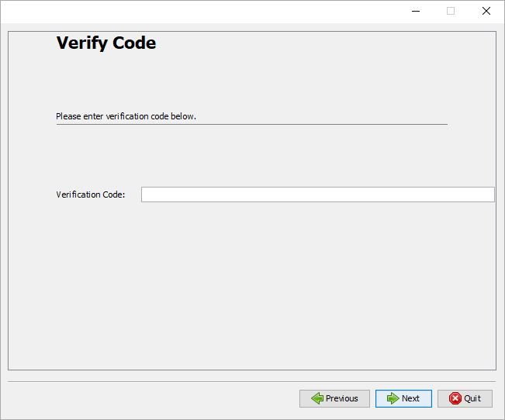This screenshot has width=505, height=420.
Task: Click the horizontal divider above the navigation buttons
Action: (x=251, y=381)
